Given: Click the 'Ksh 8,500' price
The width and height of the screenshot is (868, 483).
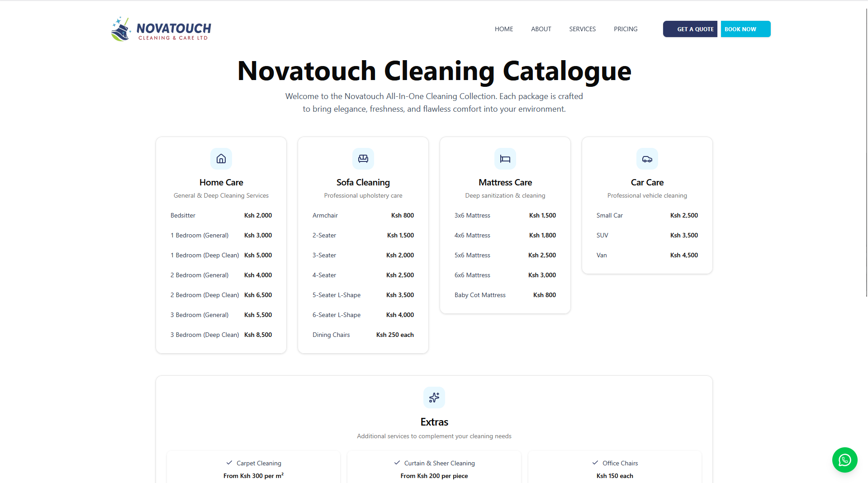Looking at the screenshot, I should tap(258, 335).
